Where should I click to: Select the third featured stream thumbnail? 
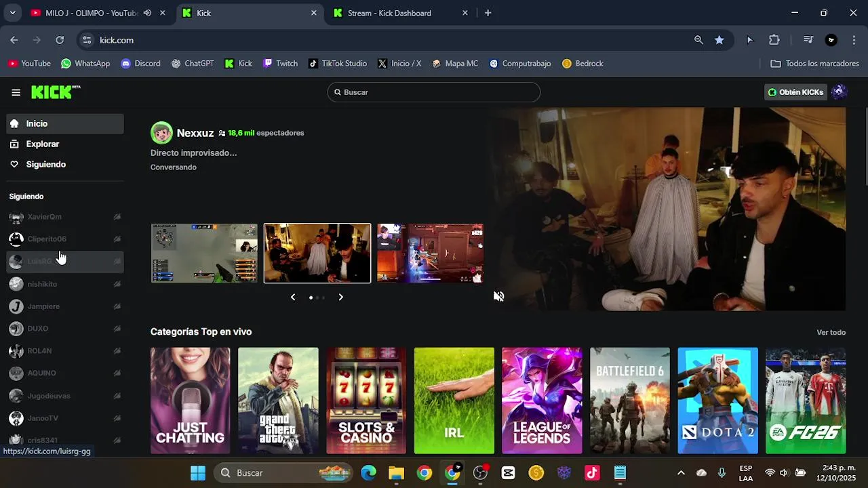click(x=430, y=253)
